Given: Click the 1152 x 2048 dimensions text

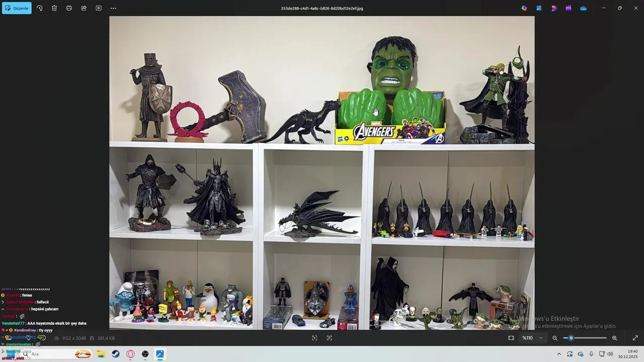Looking at the screenshot, I should [74, 338].
